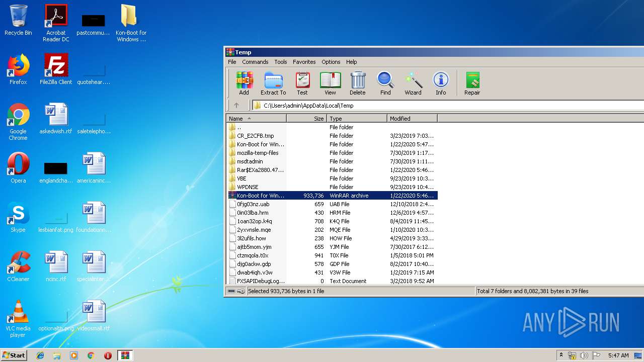Open Windows Explorer from taskbar
This screenshot has width=644, height=362.
click(57, 355)
